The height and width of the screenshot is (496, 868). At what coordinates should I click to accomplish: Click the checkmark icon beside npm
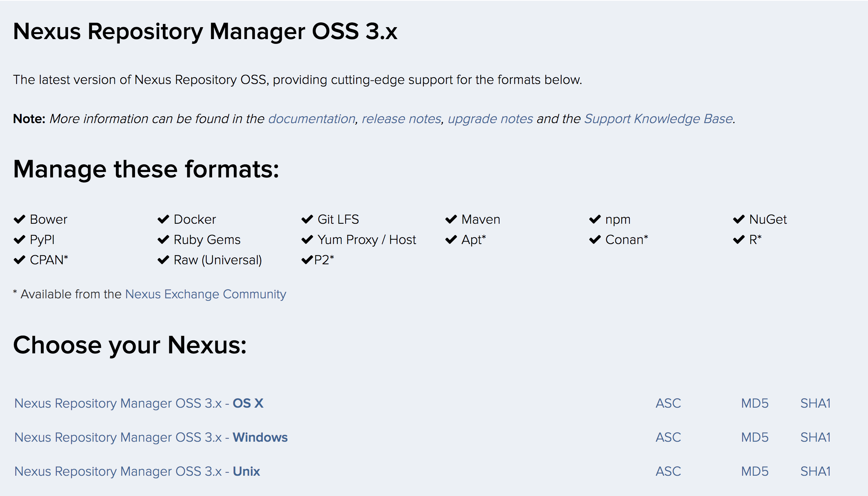tap(595, 219)
